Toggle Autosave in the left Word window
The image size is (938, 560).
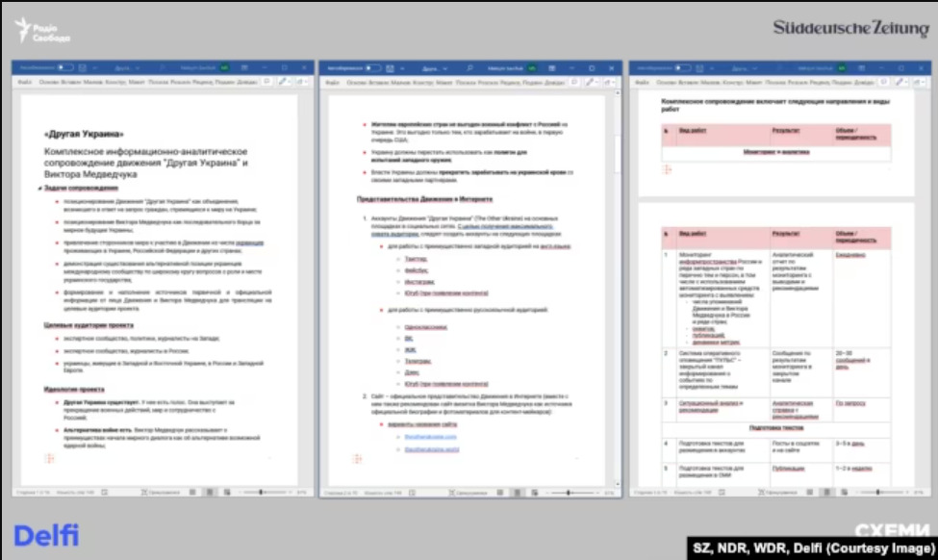[x=65, y=67]
